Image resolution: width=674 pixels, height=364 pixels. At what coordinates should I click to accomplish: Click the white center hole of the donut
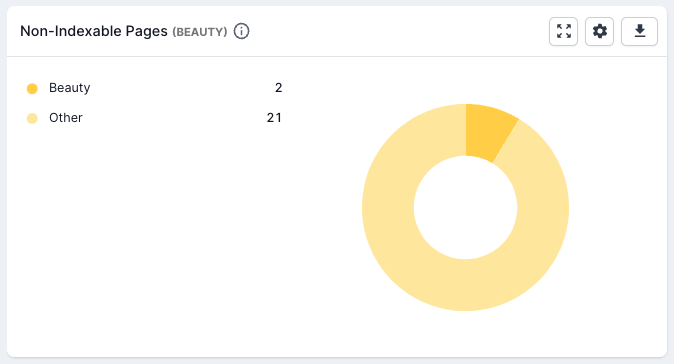pos(466,208)
